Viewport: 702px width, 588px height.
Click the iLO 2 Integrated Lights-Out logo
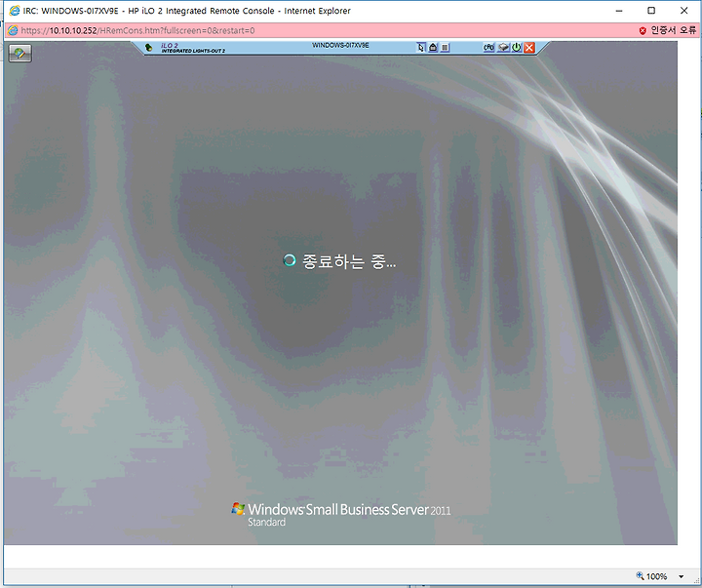193,48
